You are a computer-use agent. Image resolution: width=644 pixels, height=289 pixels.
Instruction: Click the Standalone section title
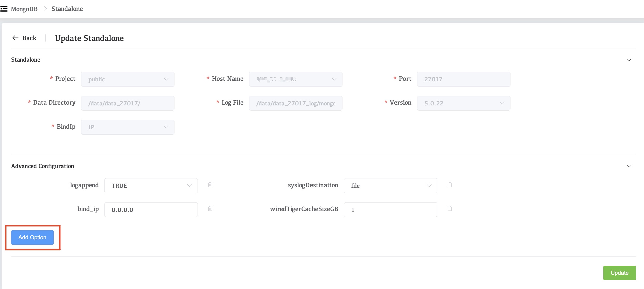coord(26,60)
